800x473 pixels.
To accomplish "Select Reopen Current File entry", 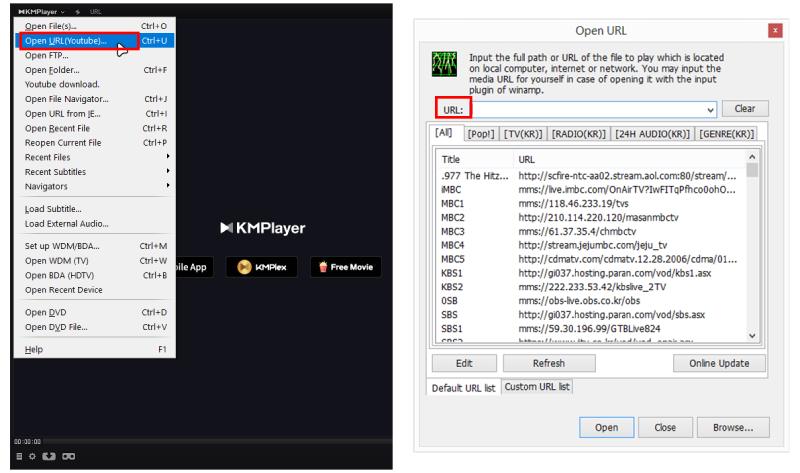I will [95, 143].
